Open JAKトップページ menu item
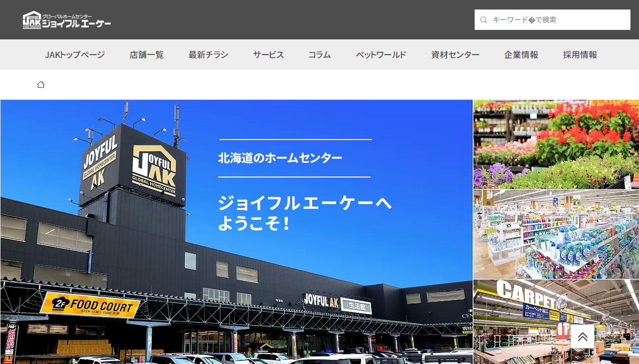The height and width of the screenshot is (364, 639). 75,55
